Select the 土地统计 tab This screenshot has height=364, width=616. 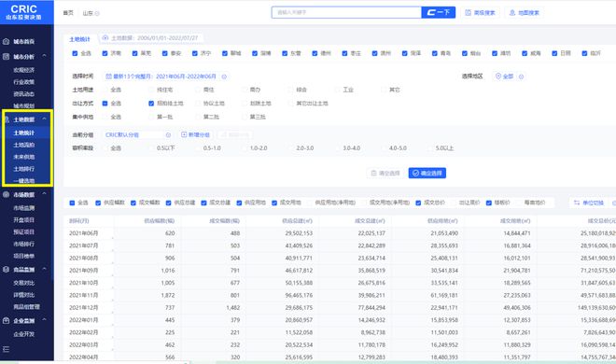pos(79,39)
